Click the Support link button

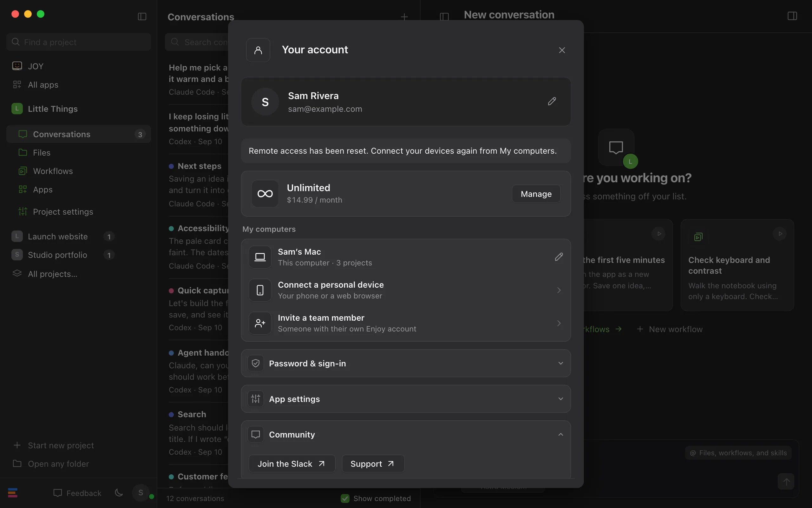373,464
